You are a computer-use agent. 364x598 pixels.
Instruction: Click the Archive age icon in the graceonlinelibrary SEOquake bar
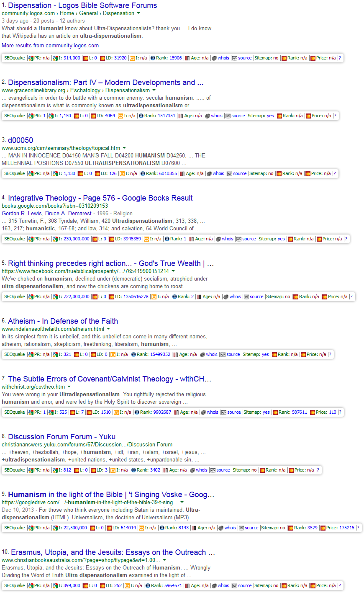pos(181,116)
